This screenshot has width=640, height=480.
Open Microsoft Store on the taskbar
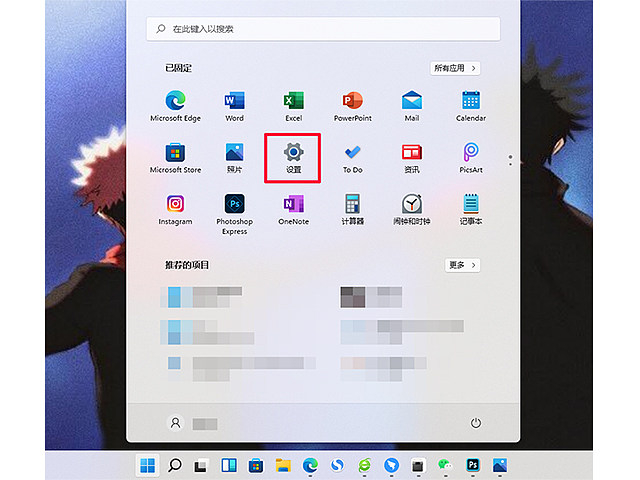256,465
